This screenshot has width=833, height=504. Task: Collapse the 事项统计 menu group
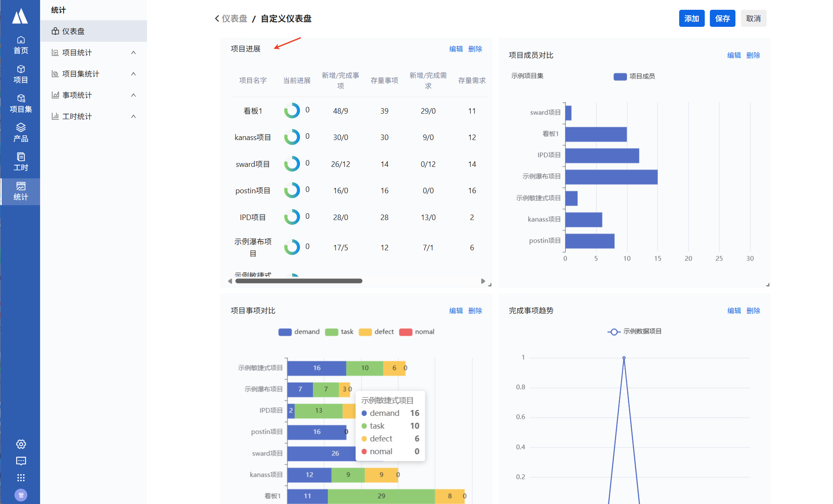point(133,95)
